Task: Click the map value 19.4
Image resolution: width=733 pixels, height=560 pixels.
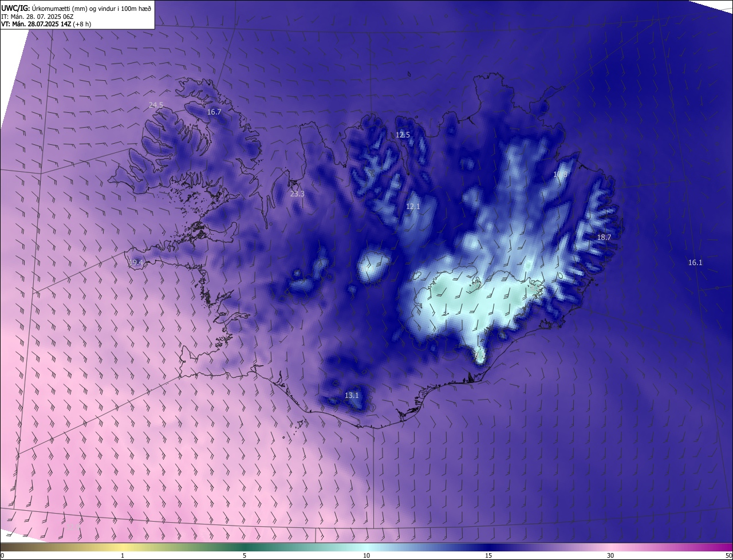Action: coord(136,262)
